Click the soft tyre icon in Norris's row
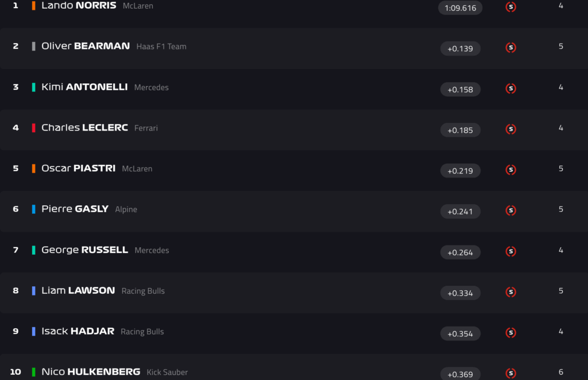The width and height of the screenshot is (588, 380). (x=510, y=7)
